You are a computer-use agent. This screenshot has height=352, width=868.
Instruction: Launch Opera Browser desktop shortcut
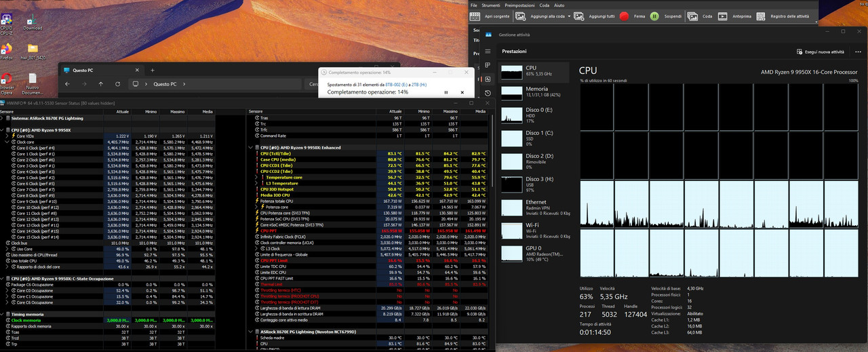click(7, 83)
